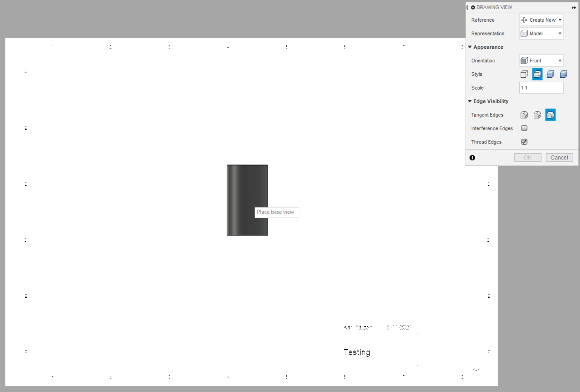The image size is (580, 392).
Task: Click the Scale input field showing 1:1
Action: point(541,87)
